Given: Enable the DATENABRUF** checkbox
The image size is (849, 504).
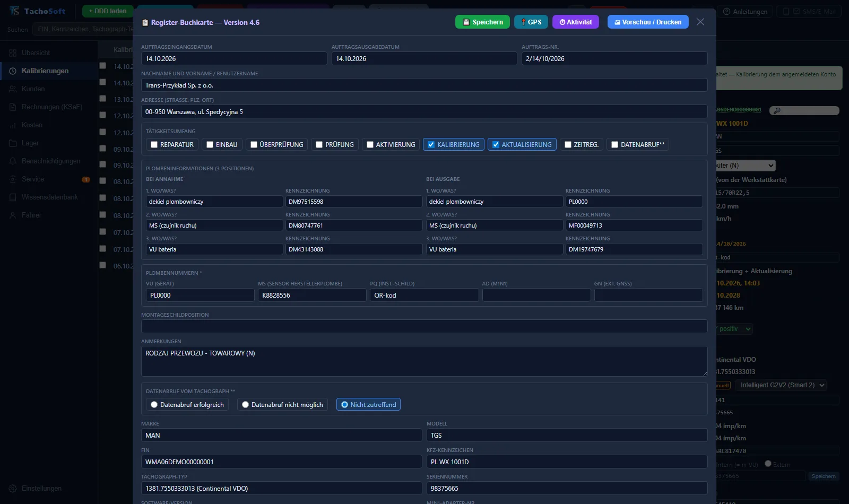Looking at the screenshot, I should point(615,144).
